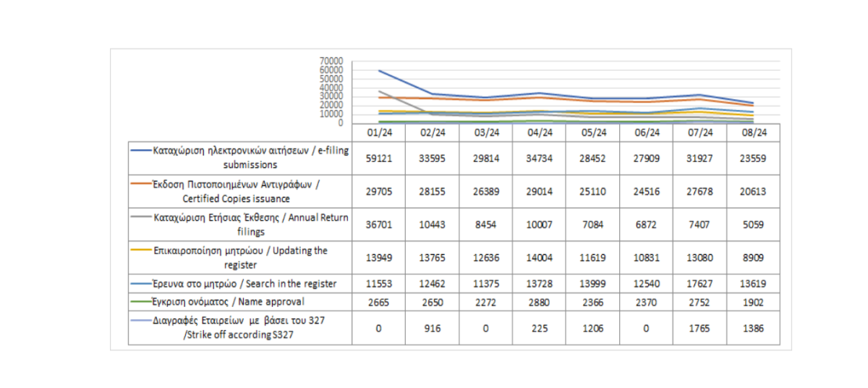This screenshot has height=388, width=868.
Task: Select the 01/24 column header
Action: pos(378,132)
